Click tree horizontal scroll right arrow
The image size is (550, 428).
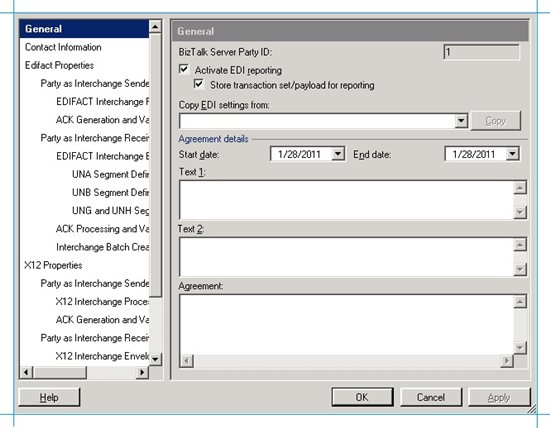click(x=142, y=372)
